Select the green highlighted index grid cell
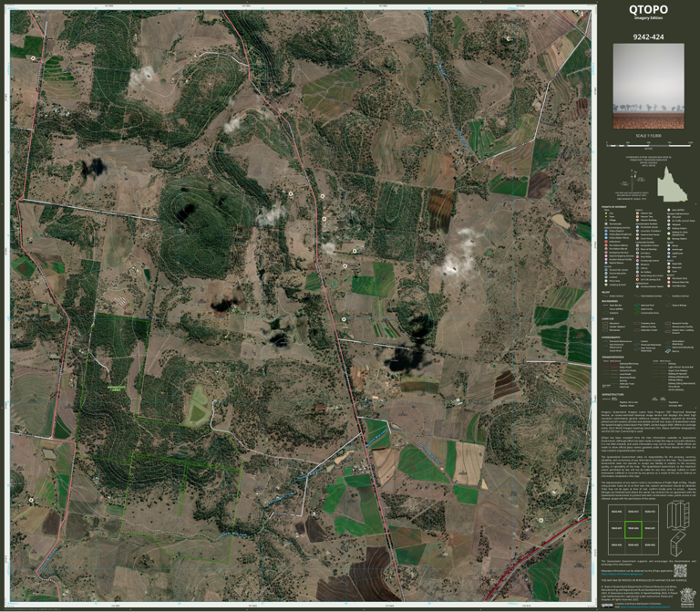This screenshot has width=700, height=612. tap(633, 529)
